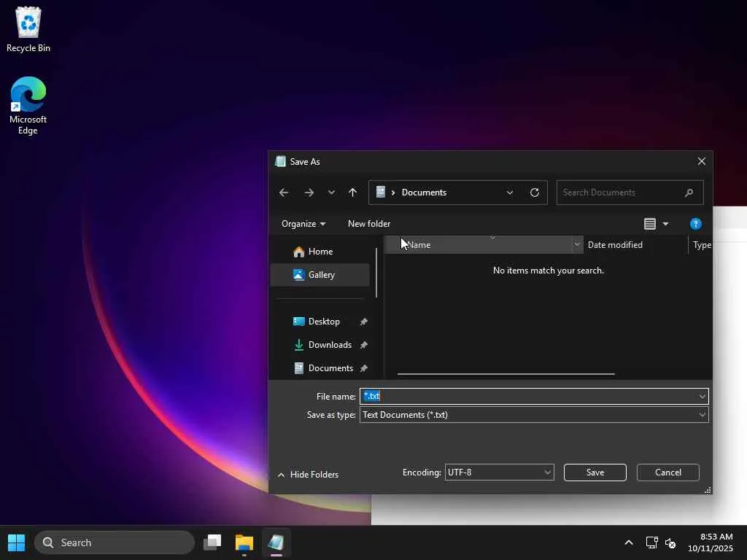The image size is (747, 560).
Task: Open Task View on the taskbar
Action: 212,542
